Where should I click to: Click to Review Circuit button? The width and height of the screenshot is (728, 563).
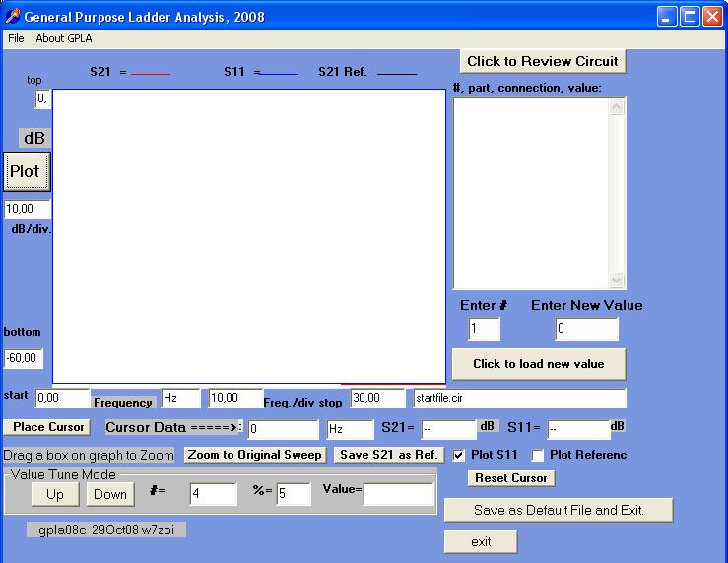pyautogui.click(x=542, y=61)
